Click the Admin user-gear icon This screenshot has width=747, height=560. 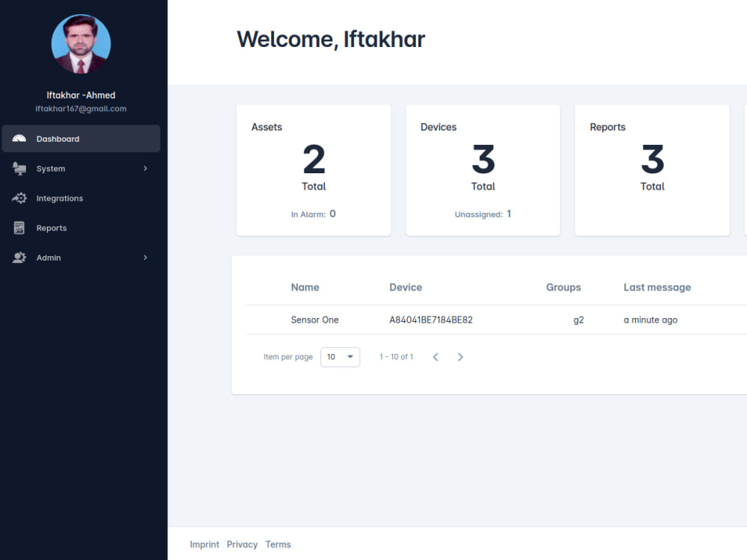point(19,258)
